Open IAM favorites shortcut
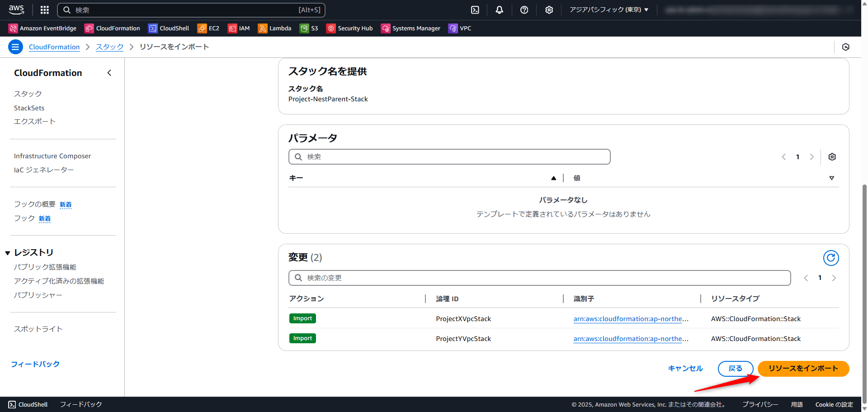This screenshot has width=868, height=412. [x=239, y=28]
